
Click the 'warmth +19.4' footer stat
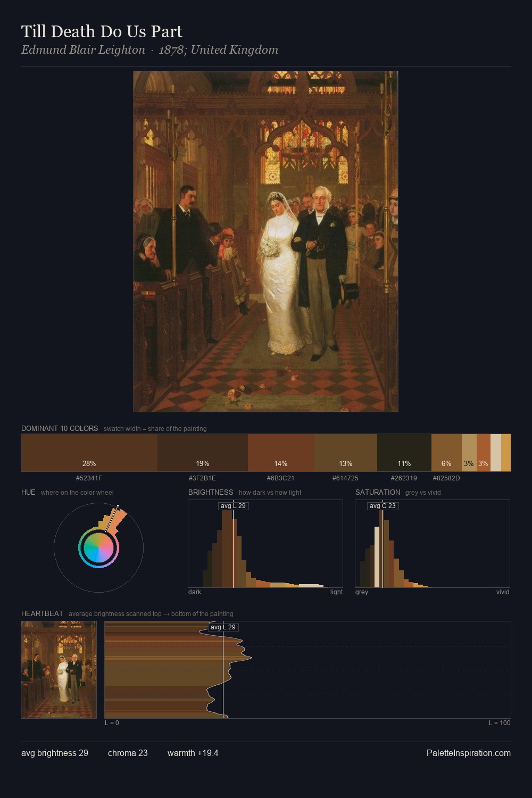tap(193, 753)
